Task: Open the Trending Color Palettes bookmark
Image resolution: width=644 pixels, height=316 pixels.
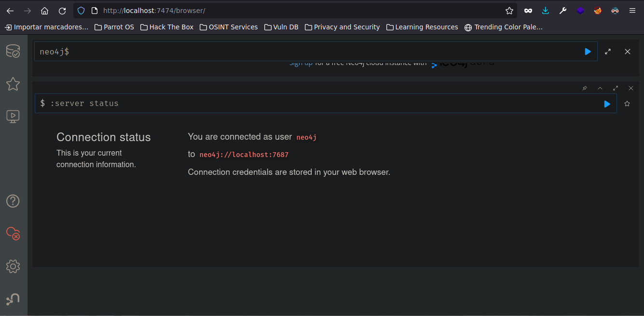Action: (x=504, y=27)
